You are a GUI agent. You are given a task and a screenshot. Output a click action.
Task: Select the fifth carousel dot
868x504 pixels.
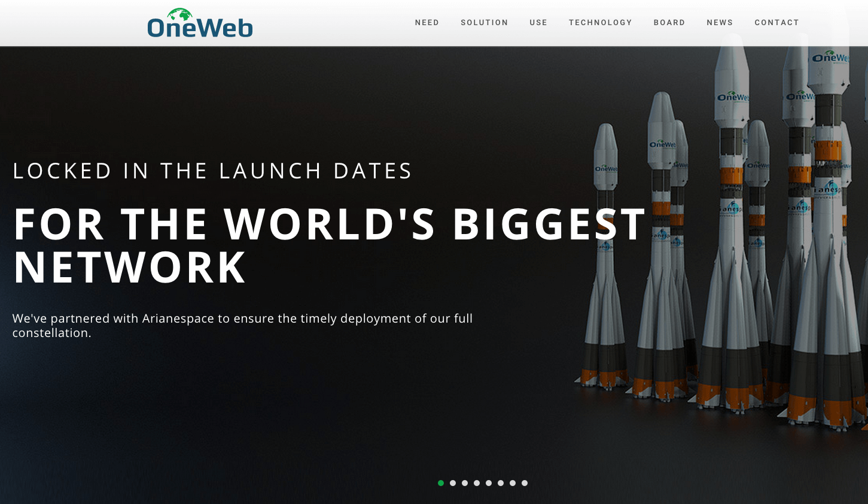[489, 482]
